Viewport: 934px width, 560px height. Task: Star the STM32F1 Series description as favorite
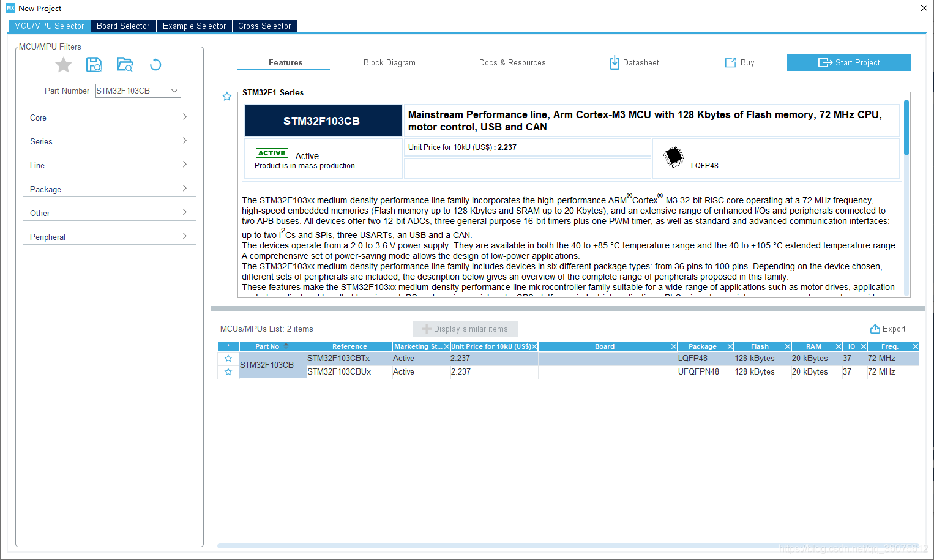(x=227, y=97)
